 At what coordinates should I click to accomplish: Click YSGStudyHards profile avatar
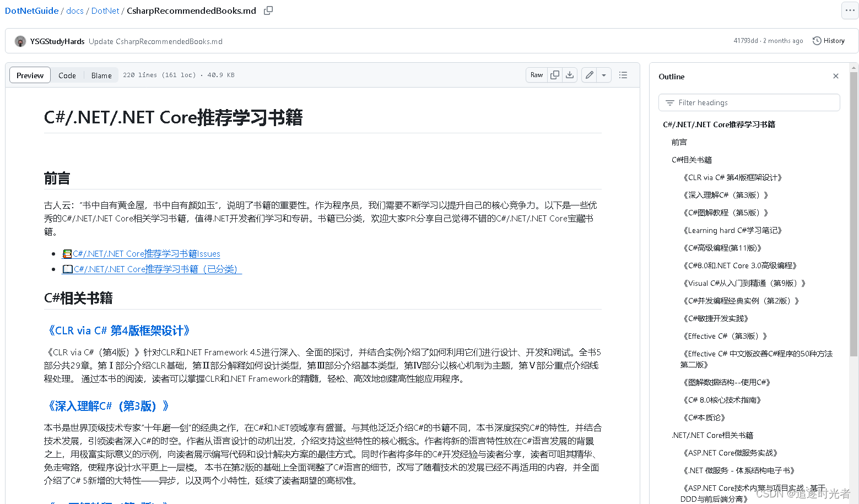coord(20,41)
